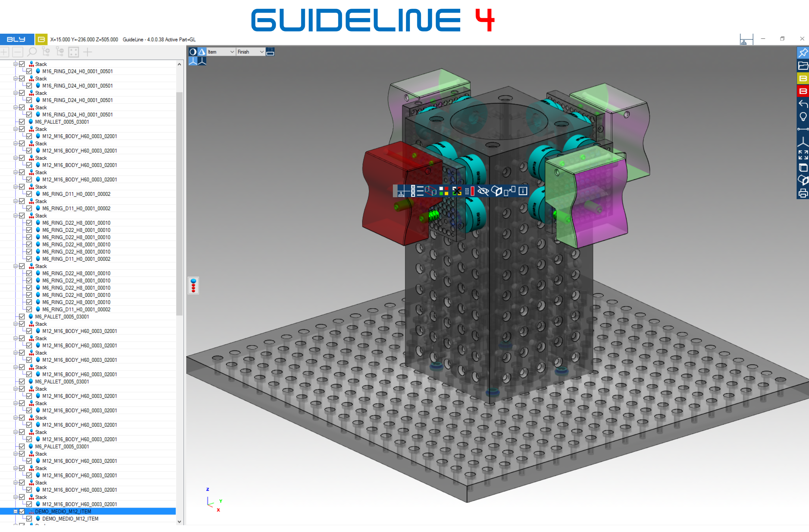Screen dimensions: 809x532
Task: Click the cylinder view icon in right sidebar
Action: tap(803, 180)
